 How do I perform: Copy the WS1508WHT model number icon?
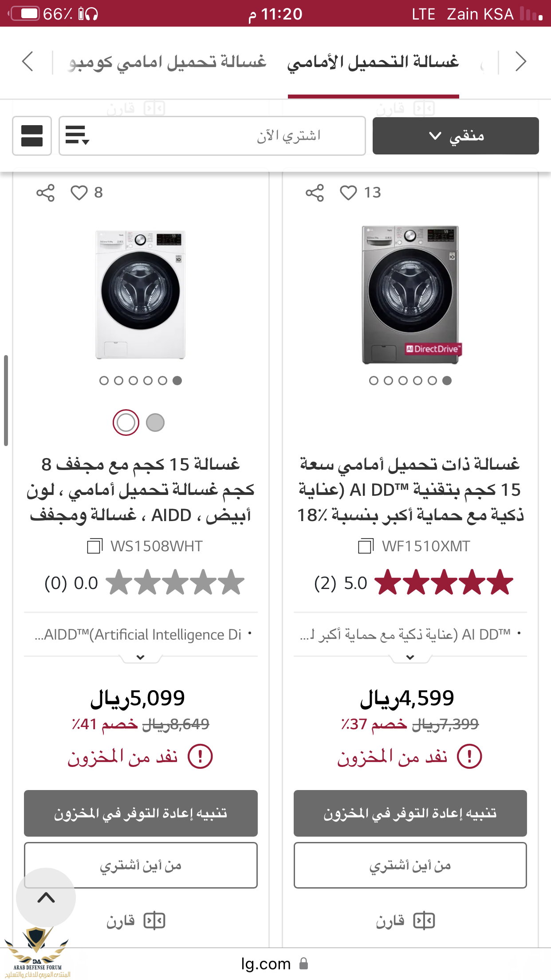point(94,546)
